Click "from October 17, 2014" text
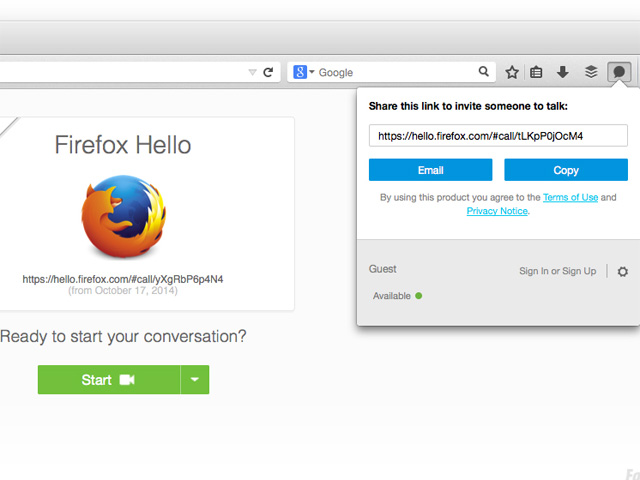 123,291
